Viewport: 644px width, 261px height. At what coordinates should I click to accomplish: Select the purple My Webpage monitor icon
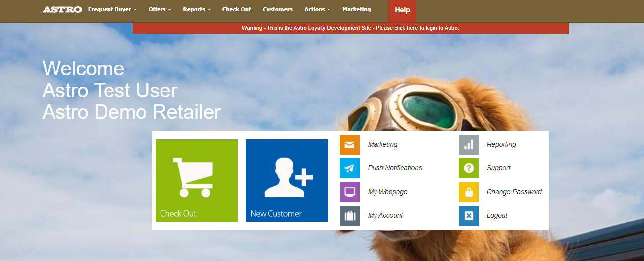pyautogui.click(x=349, y=192)
